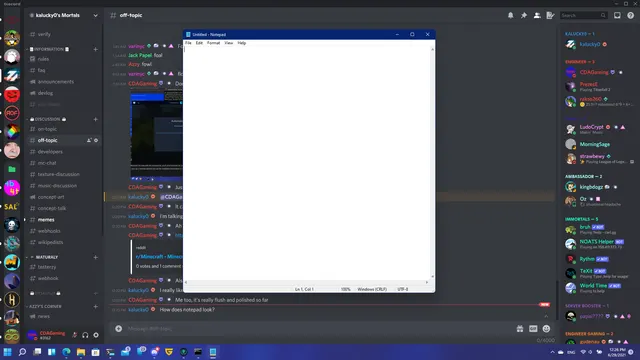Open File Explorer from taskbar

tap(81, 352)
